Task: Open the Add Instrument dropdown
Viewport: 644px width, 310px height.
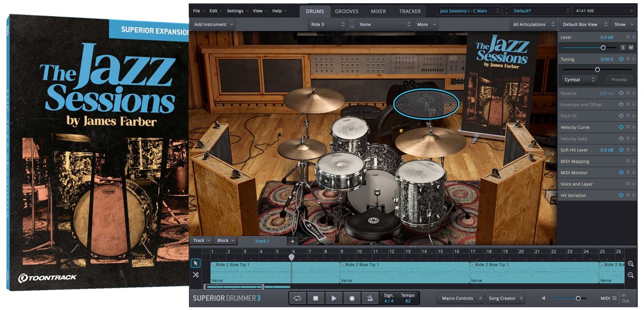Action: pyautogui.click(x=214, y=24)
